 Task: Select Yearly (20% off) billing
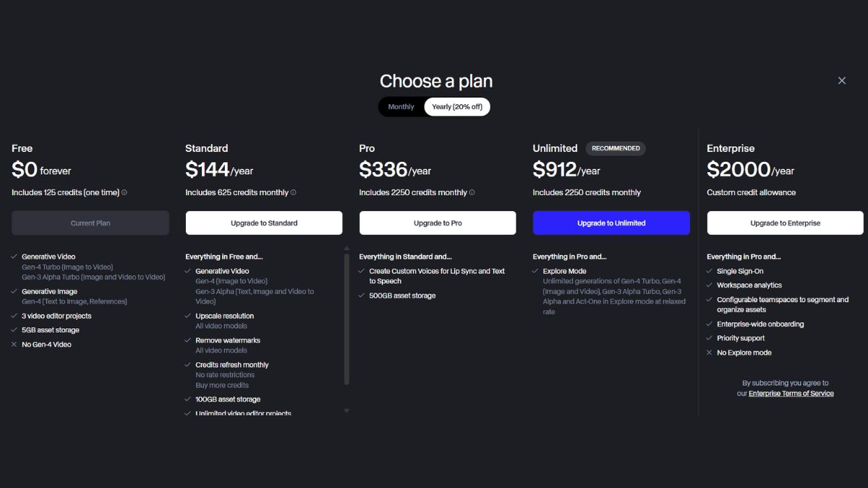[x=457, y=107]
